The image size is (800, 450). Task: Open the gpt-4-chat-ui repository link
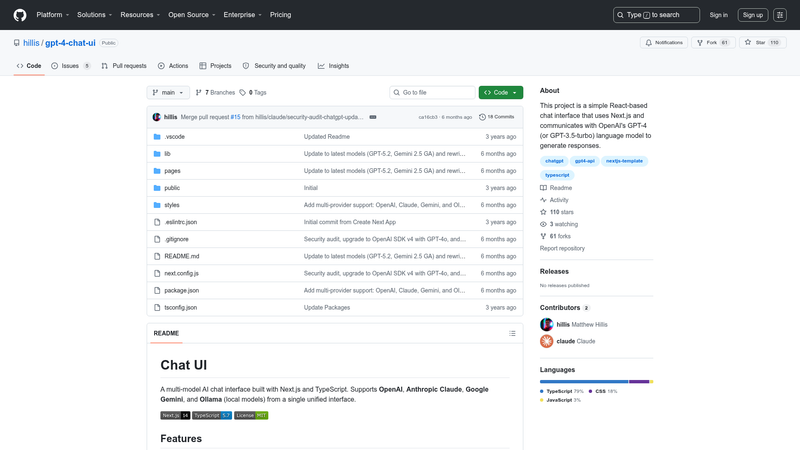click(x=70, y=43)
